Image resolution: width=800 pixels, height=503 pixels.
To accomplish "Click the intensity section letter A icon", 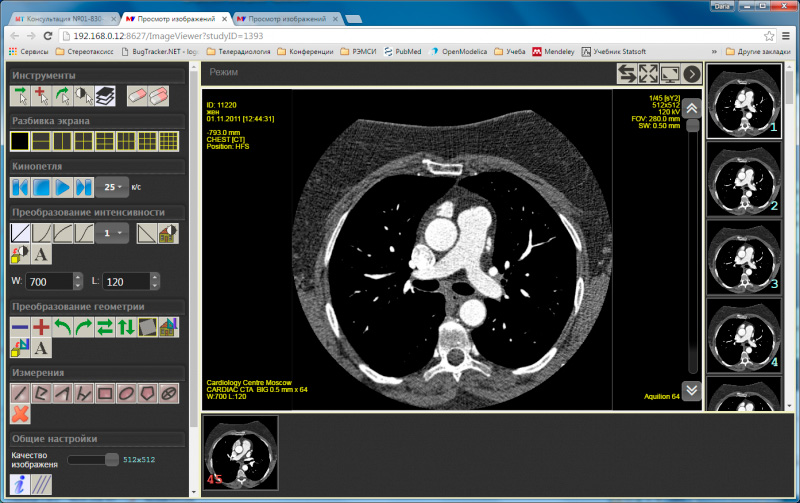I will (41, 254).
